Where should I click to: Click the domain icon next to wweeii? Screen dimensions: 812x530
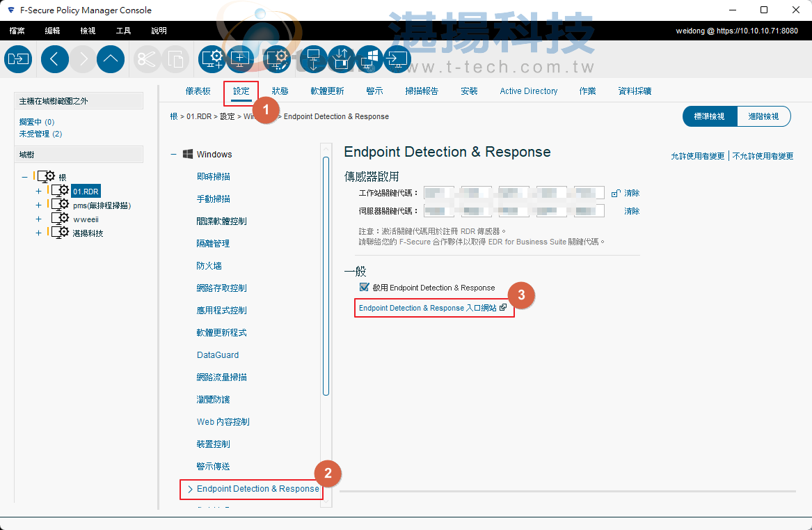click(x=60, y=218)
